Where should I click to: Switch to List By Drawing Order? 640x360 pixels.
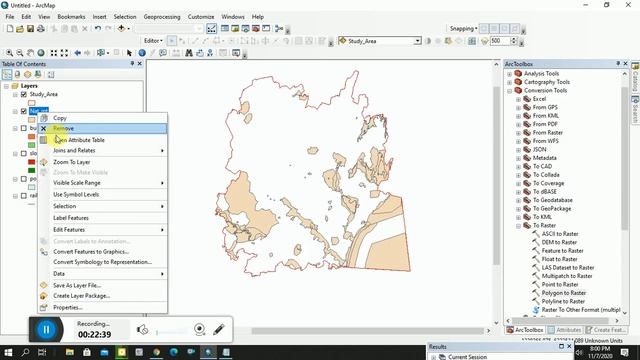pos(7,74)
